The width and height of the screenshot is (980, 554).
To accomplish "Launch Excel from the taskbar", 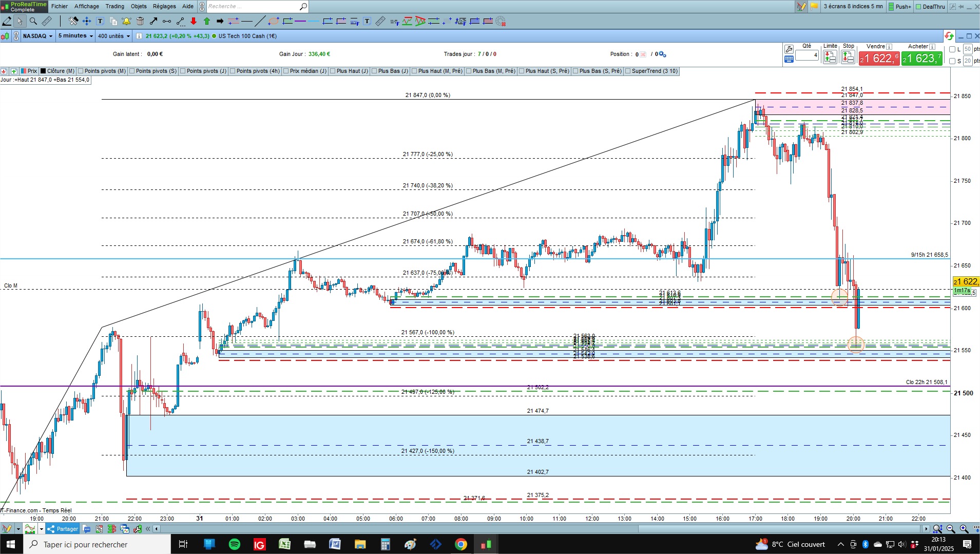I will (x=284, y=544).
